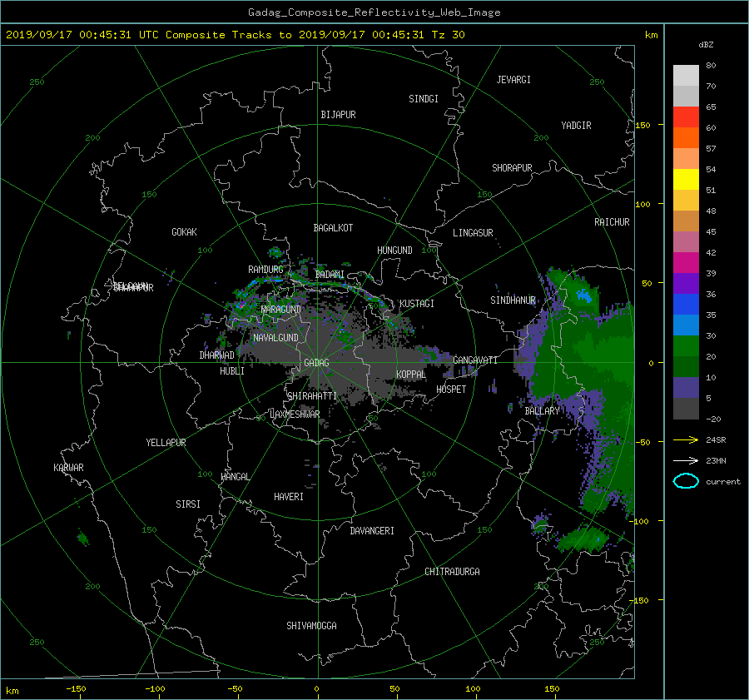Click the cyan current ellipse legend icon
The image size is (749, 700).
tap(686, 481)
